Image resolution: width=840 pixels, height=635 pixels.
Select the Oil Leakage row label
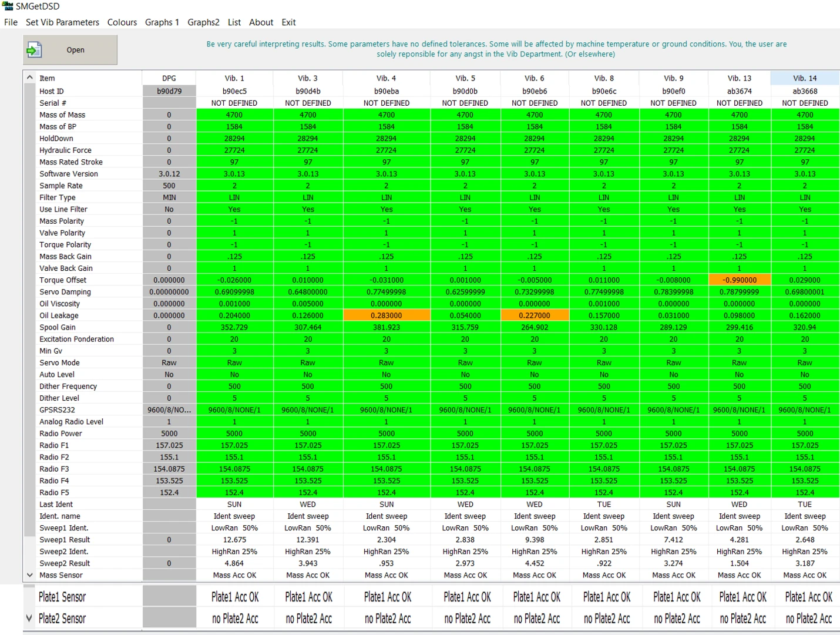click(59, 315)
